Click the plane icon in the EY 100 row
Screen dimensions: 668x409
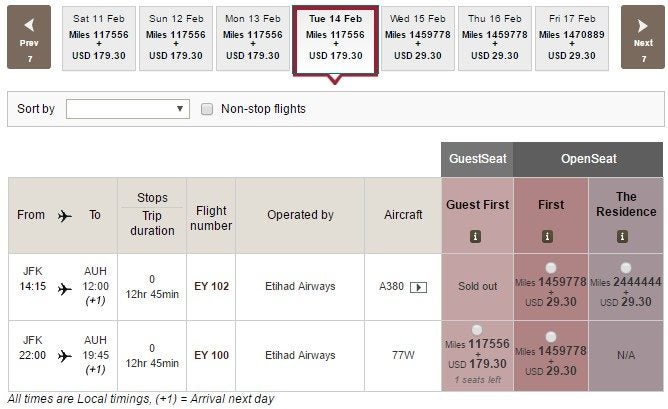coord(65,355)
